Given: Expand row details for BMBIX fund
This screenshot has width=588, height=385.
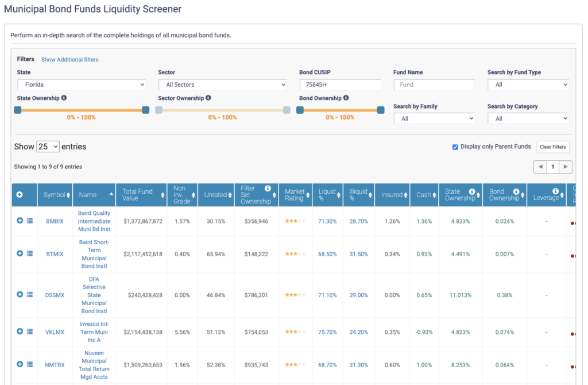Looking at the screenshot, I should [20, 221].
